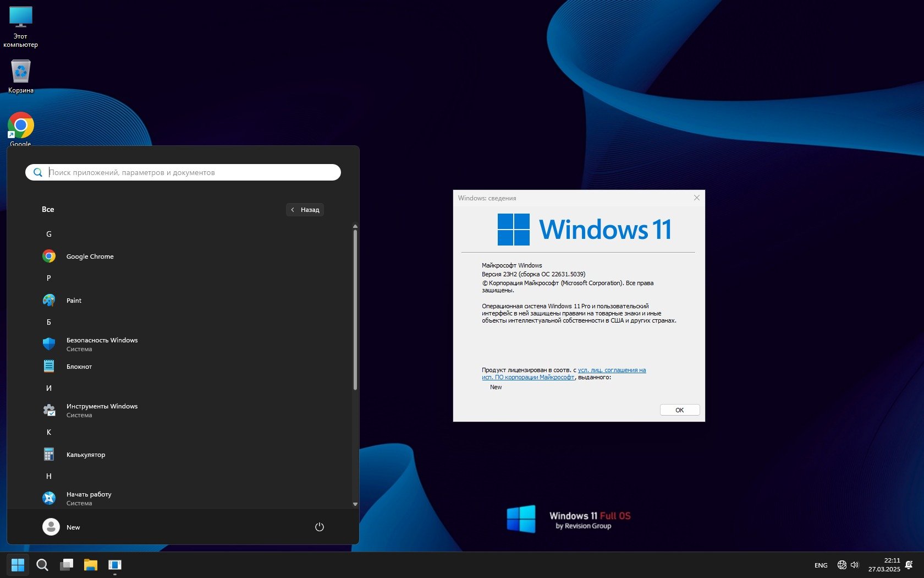
Task: Click the ENG language indicator
Action: tap(821, 565)
